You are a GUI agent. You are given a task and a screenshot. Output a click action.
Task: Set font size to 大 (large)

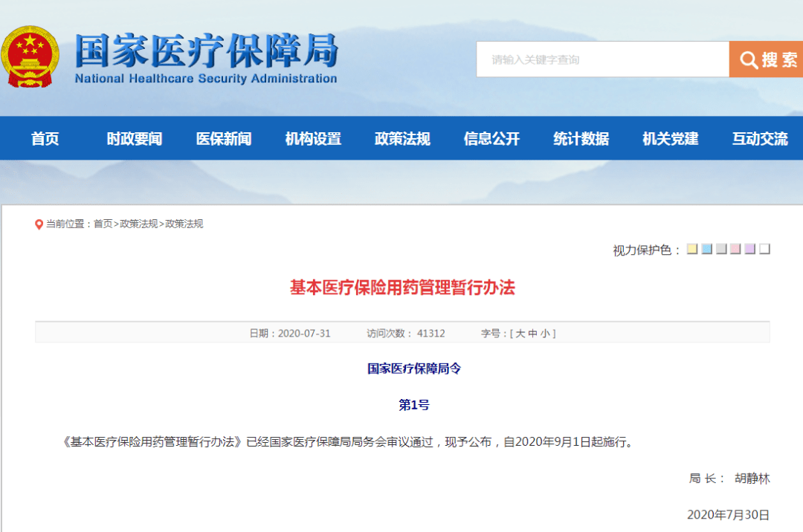tap(520, 334)
